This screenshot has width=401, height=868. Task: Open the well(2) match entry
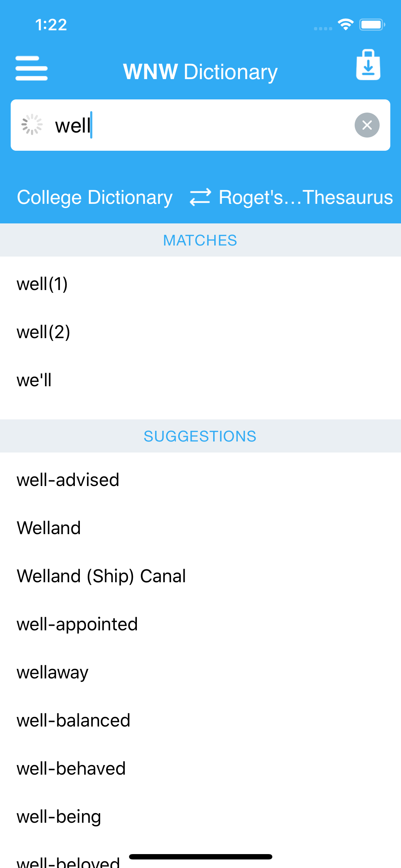click(x=43, y=332)
